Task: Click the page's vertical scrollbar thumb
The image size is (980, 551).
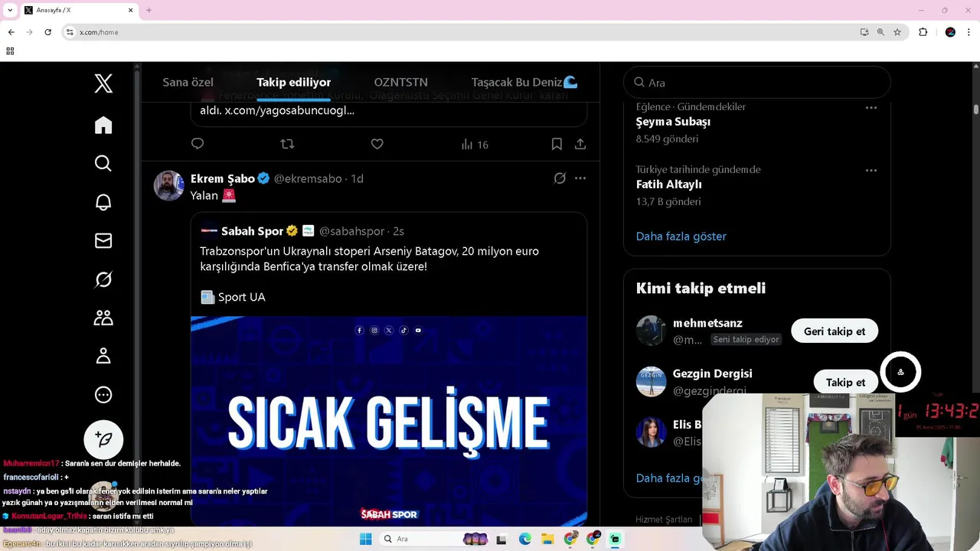Action: pos(976,109)
